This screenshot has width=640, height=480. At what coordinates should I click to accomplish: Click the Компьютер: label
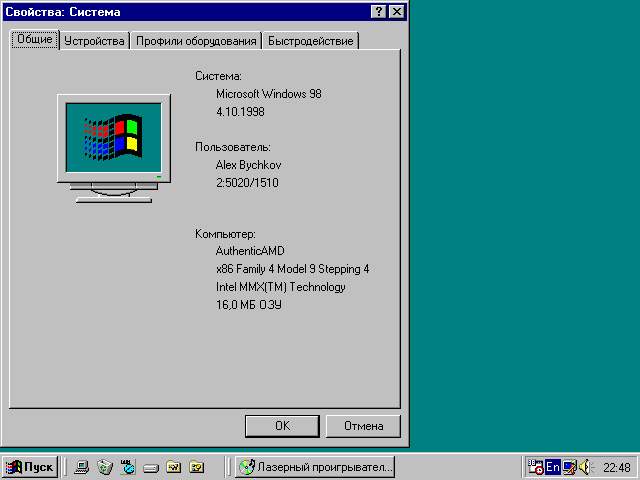pos(225,234)
